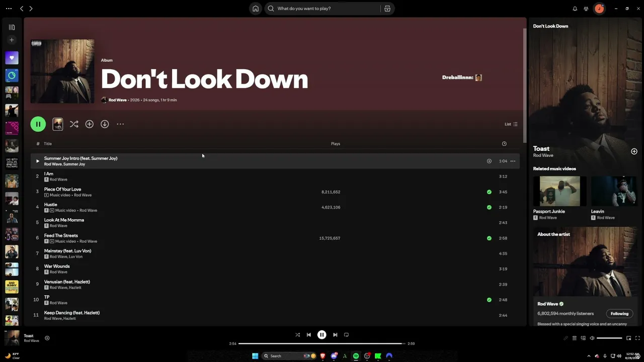The width and height of the screenshot is (644, 362).
Task: Open Discord from the taskbar
Action: point(334,356)
